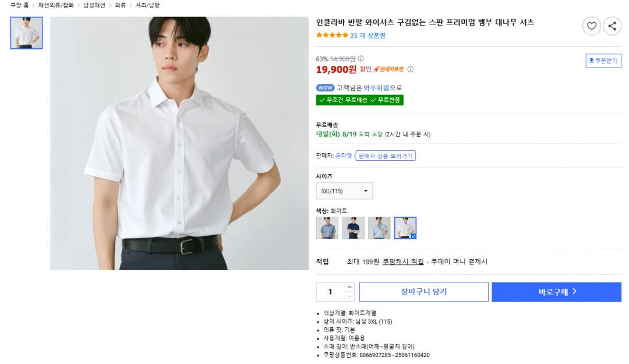
Task: Open 패션의류/잡화 breadcrumb category
Action: pos(56,5)
